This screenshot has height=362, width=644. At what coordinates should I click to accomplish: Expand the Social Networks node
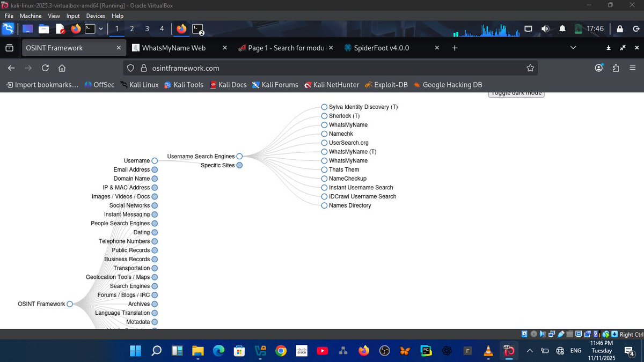click(x=155, y=205)
